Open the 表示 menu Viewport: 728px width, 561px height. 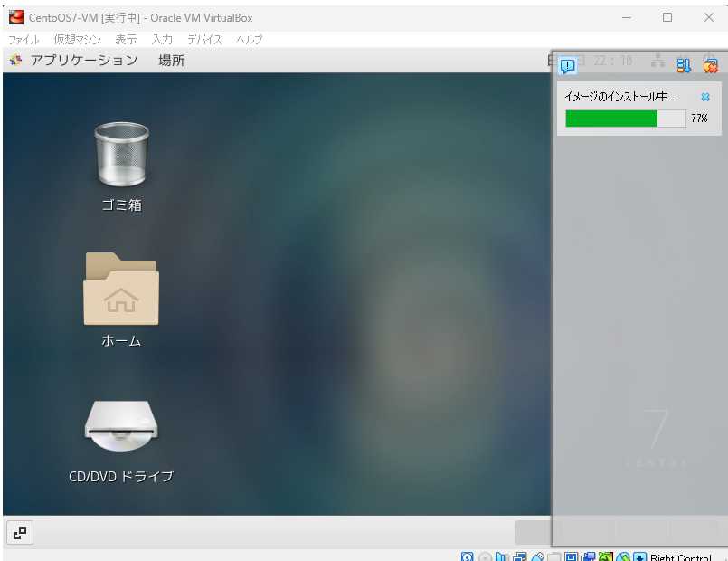(x=126, y=40)
